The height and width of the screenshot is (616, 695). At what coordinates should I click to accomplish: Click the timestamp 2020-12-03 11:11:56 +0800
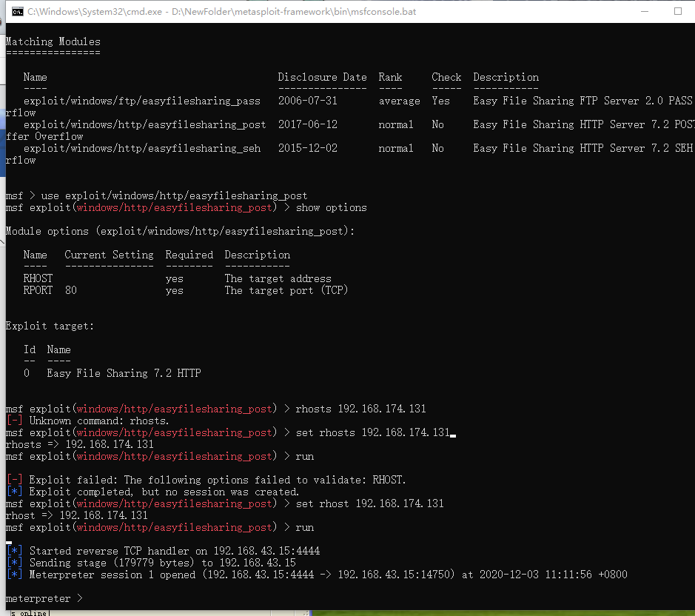tap(554, 575)
